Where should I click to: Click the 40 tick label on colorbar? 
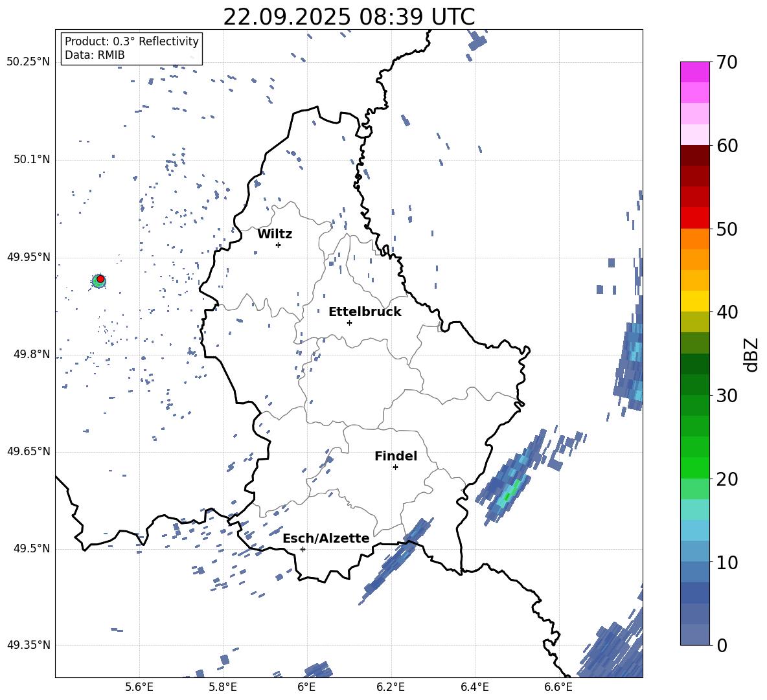(727, 312)
